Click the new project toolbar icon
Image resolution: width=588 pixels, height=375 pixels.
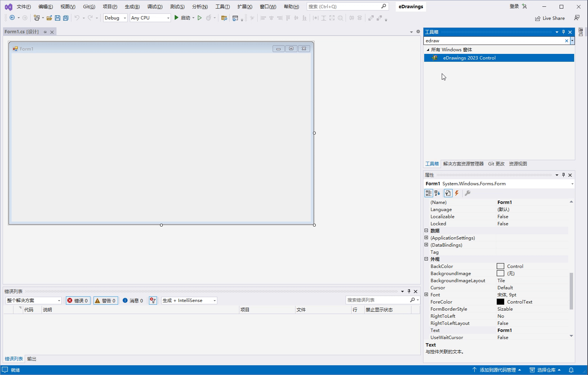pos(37,18)
